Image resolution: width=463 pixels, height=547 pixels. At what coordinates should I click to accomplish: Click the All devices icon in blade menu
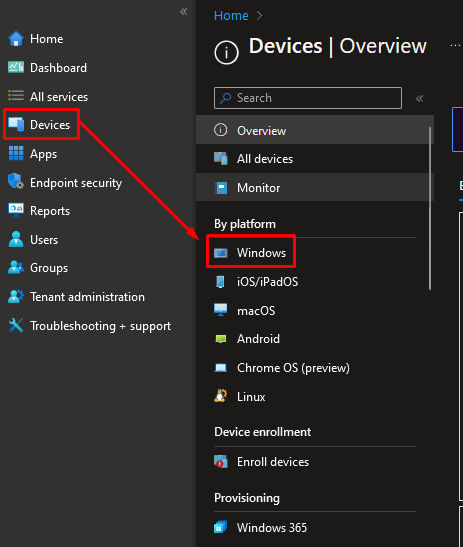[221, 159]
